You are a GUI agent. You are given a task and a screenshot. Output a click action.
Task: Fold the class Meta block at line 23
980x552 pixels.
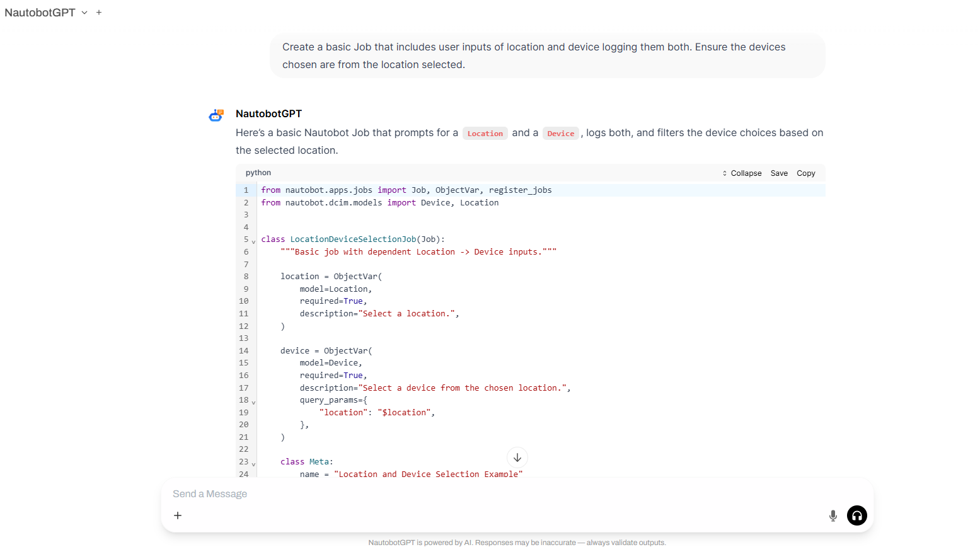pyautogui.click(x=253, y=464)
